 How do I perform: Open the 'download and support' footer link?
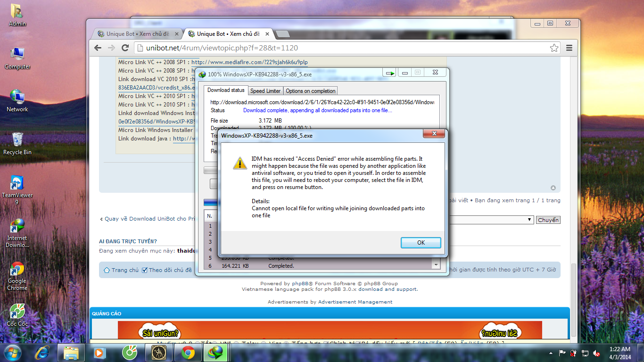pos(388,289)
